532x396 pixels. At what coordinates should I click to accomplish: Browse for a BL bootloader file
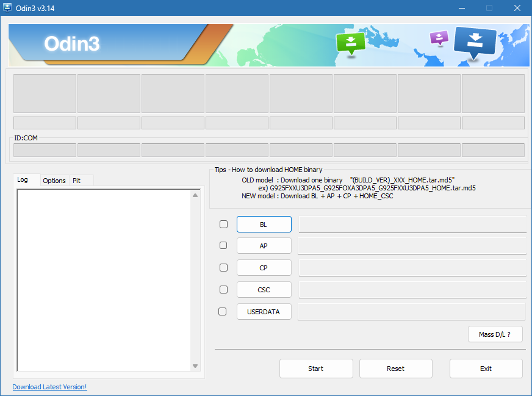pos(264,225)
